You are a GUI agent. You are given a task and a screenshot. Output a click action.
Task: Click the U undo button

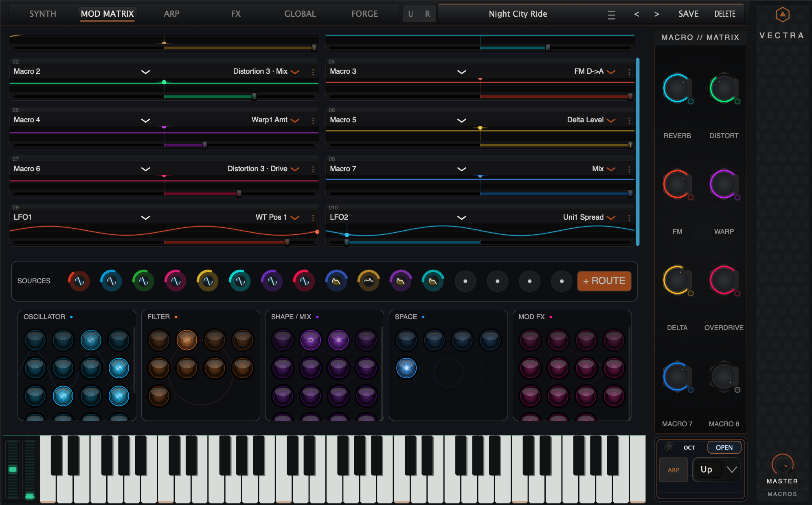coord(410,14)
